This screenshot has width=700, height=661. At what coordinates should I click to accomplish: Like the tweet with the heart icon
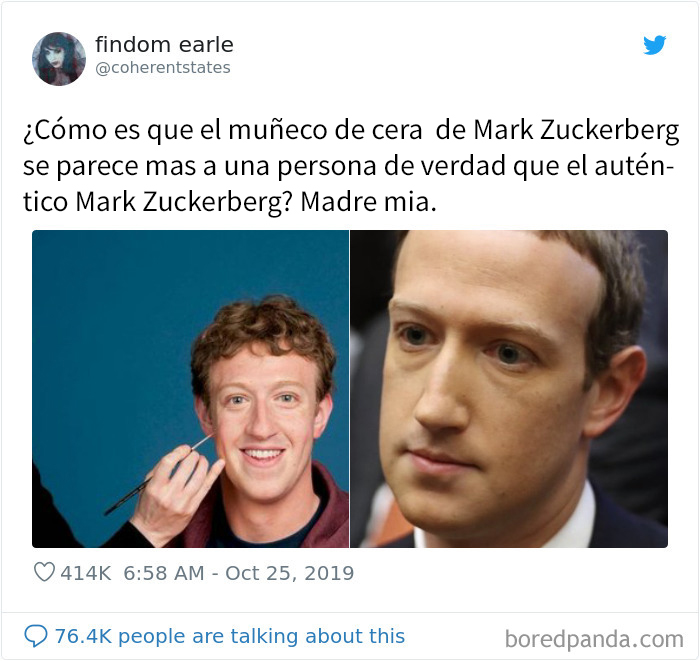click(44, 572)
